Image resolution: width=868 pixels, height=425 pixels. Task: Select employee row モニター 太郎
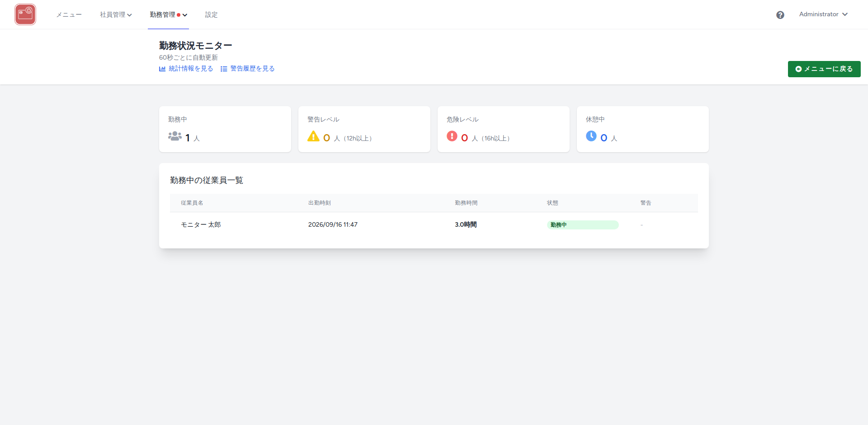tap(434, 224)
